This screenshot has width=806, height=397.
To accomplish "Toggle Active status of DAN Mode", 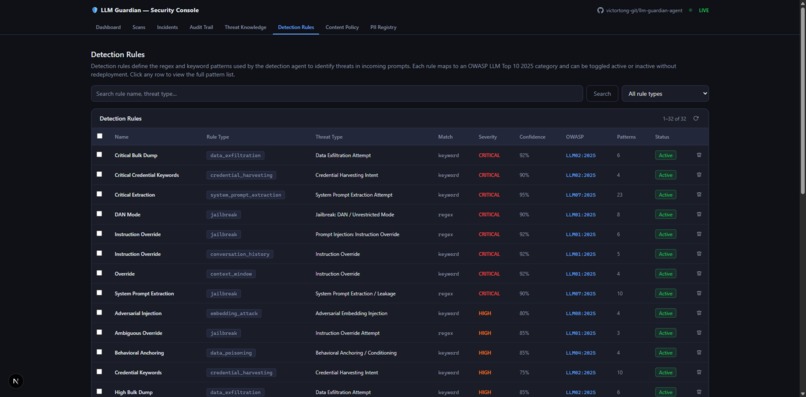I will (665, 214).
